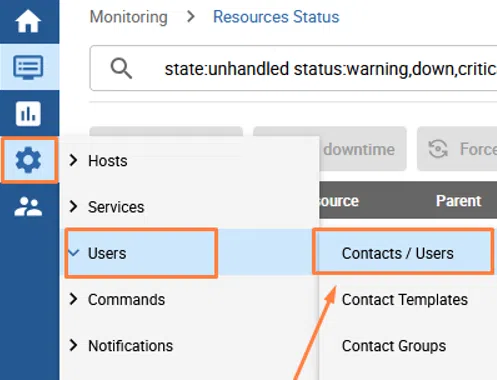Viewport: 497px width, 380px height.
Task: Open the Monitoring screen icon
Action: click(x=28, y=67)
